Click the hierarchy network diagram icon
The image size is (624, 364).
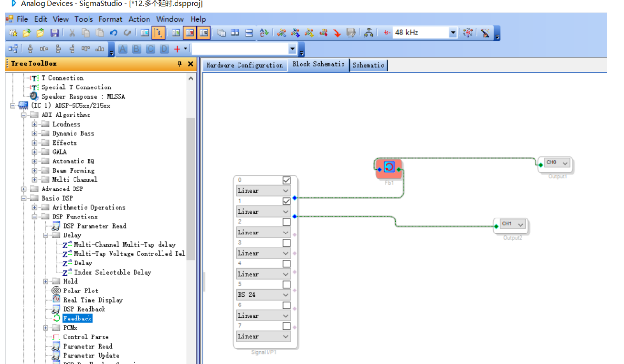(x=369, y=33)
